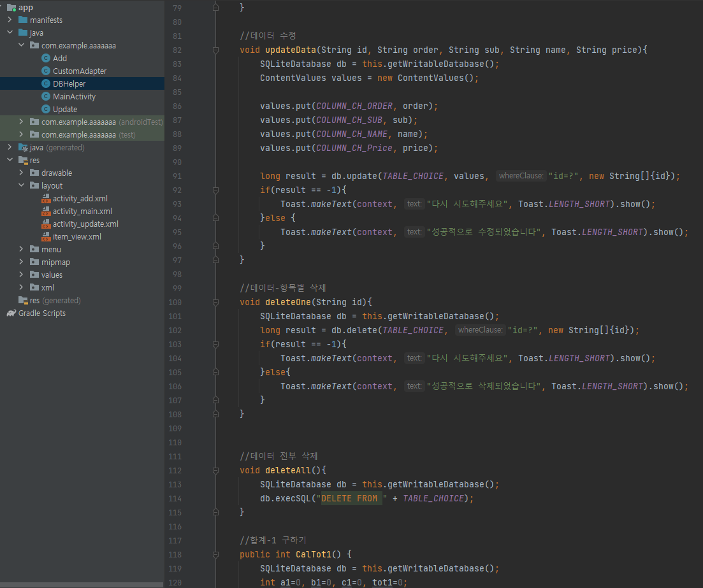Open item_view.xml layout file

coord(76,236)
